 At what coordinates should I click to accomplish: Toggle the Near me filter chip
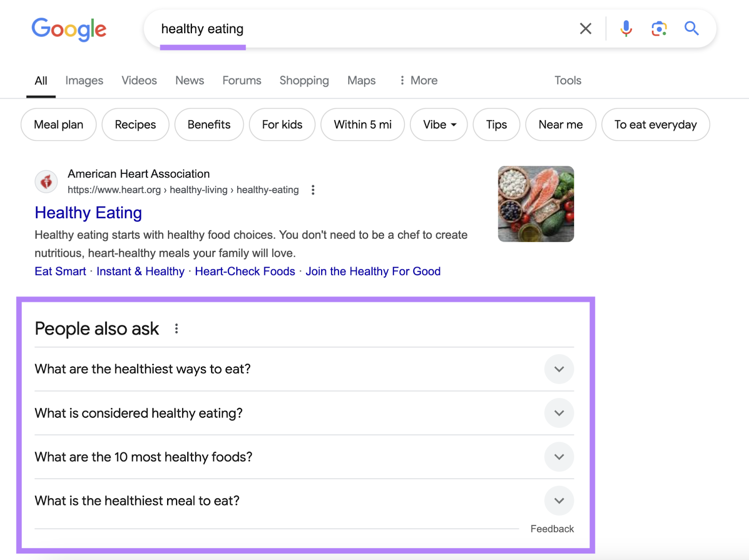point(560,125)
